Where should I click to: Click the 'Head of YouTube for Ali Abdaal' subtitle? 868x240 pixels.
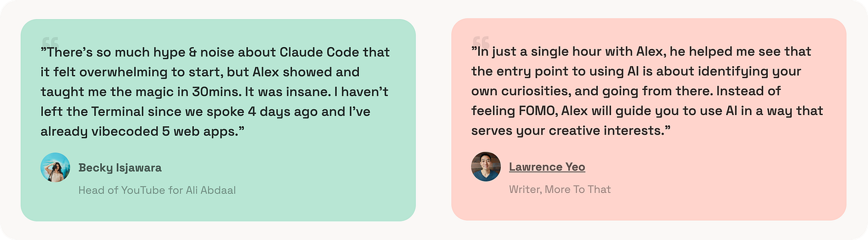point(158,191)
